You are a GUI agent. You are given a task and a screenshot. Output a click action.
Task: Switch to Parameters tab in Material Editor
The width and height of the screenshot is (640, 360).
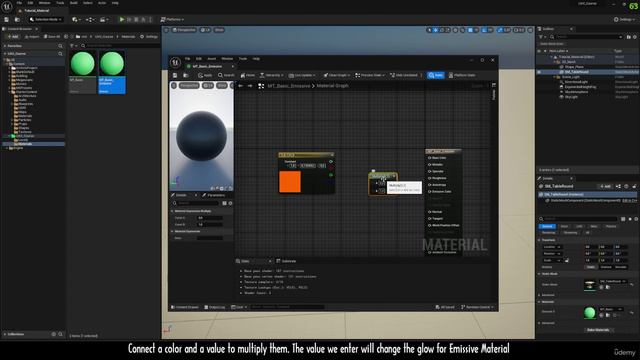[214, 196]
